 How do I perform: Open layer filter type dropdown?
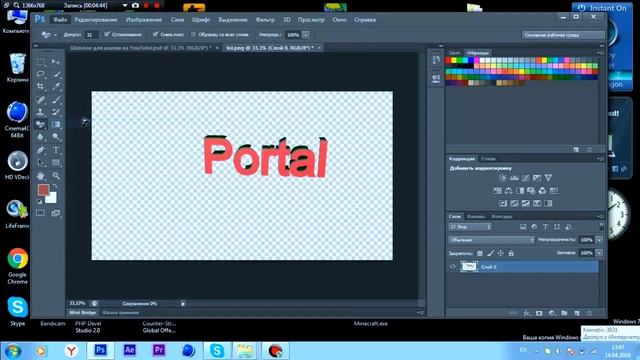pyautogui.click(x=470, y=227)
